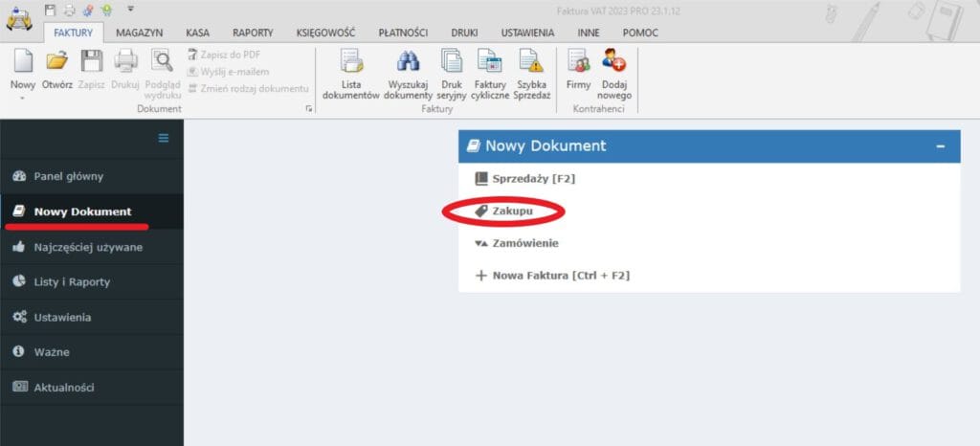
Task: Open Druk seryjny tool
Action: coord(451,63)
